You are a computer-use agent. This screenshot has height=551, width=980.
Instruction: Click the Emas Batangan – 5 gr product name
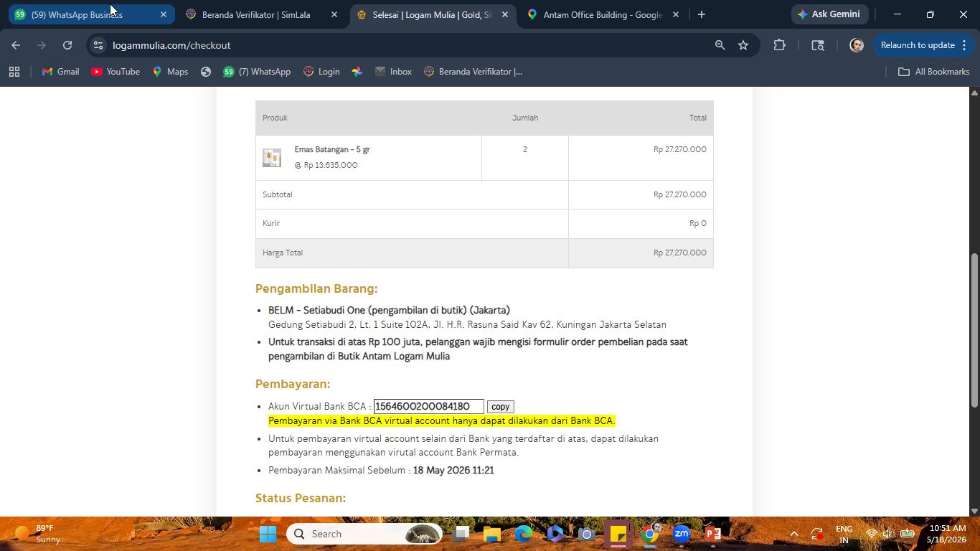pos(332,149)
